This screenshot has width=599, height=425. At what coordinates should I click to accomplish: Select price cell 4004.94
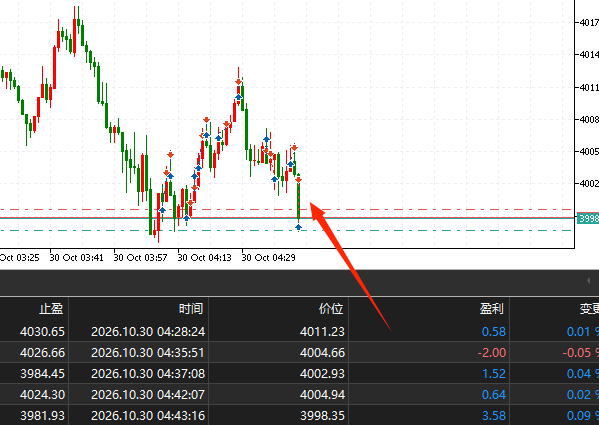coord(322,394)
